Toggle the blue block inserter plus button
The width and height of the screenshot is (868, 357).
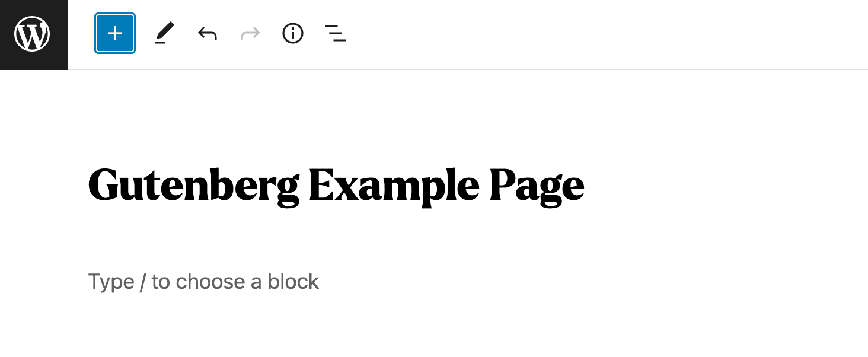coord(115,34)
